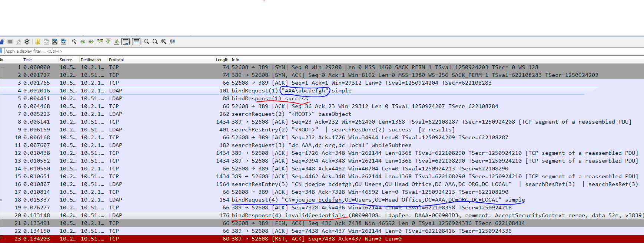Image resolution: width=644 pixels, height=245 pixels.
Task: Select packet 18 bindRequest(4) row
Action: (x=322, y=200)
